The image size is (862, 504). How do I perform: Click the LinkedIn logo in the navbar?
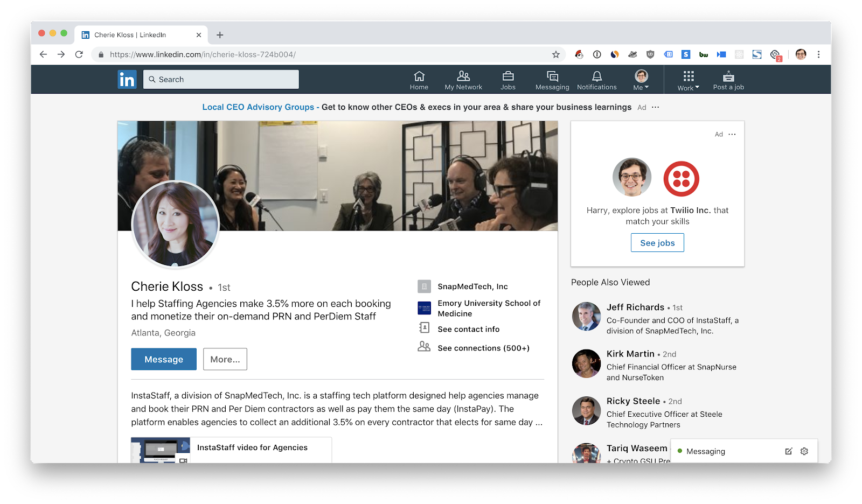tap(127, 80)
